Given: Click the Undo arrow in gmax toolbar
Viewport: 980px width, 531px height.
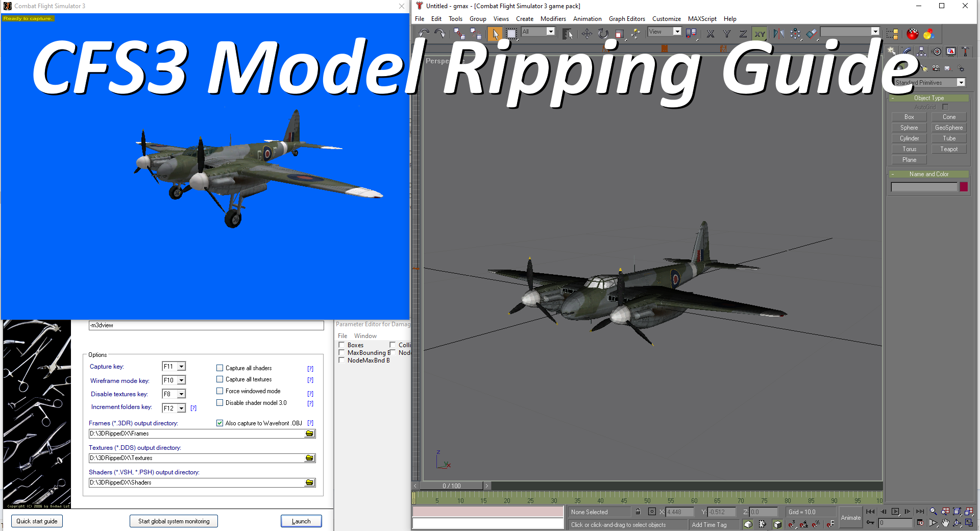Looking at the screenshot, I should pyautogui.click(x=423, y=34).
